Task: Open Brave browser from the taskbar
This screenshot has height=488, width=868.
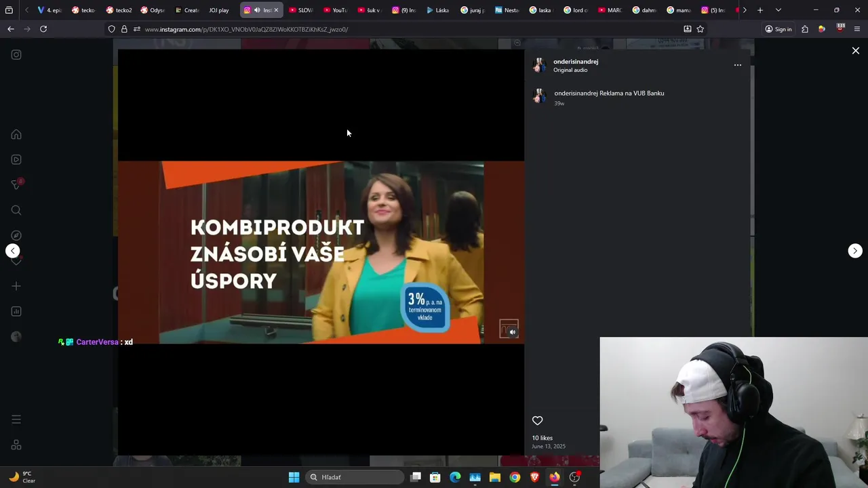Action: (534, 477)
